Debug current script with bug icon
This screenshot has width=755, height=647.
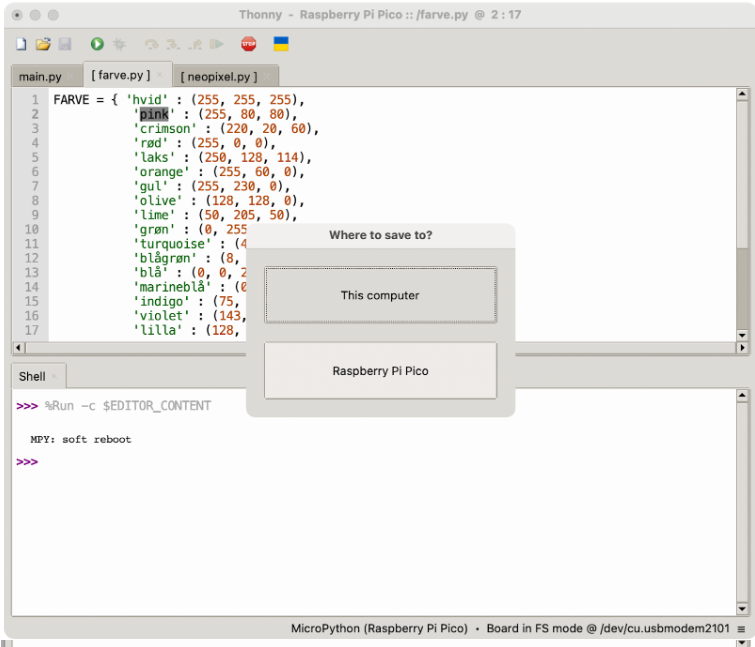(119, 44)
